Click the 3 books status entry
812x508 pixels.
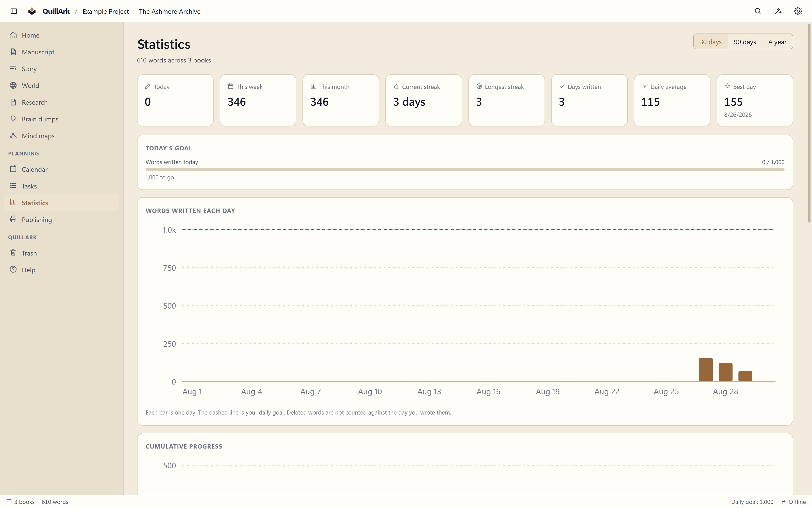[21, 502]
